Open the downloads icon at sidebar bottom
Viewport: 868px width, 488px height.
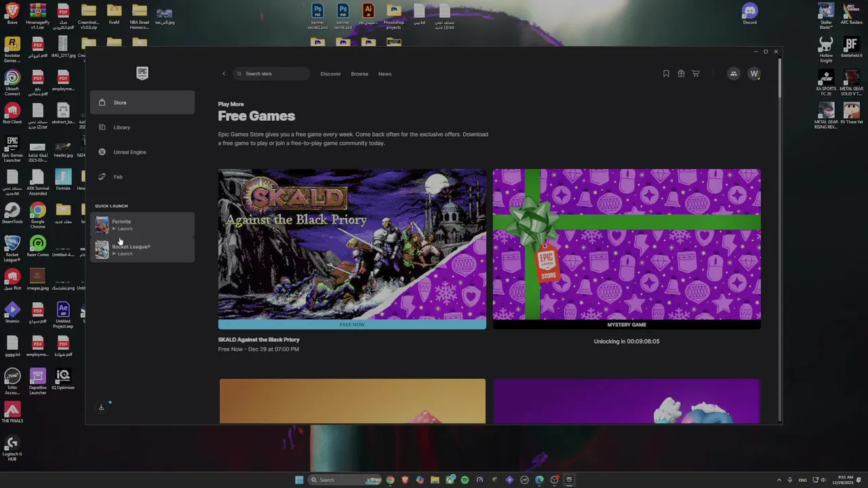coord(102,407)
